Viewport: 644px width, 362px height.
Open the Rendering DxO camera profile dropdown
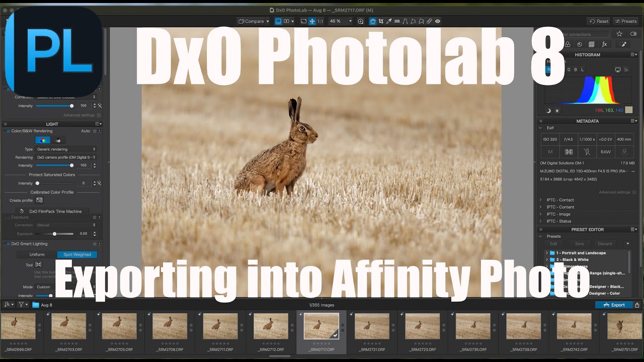65,157
